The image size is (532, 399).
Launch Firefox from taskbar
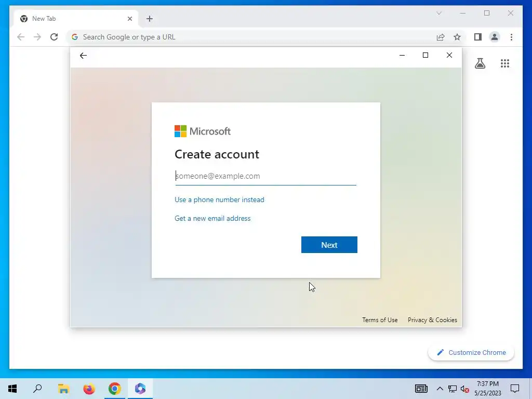click(89, 389)
